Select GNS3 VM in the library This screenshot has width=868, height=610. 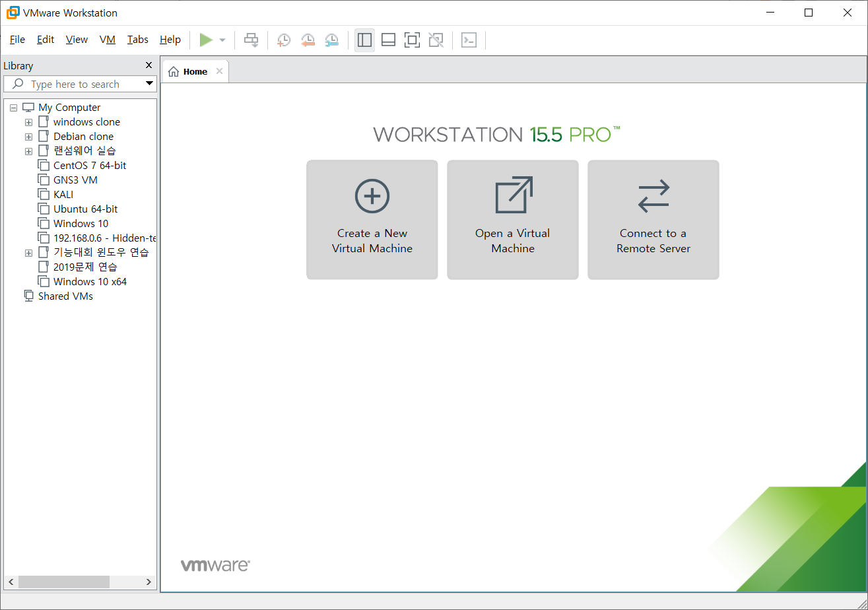75,180
